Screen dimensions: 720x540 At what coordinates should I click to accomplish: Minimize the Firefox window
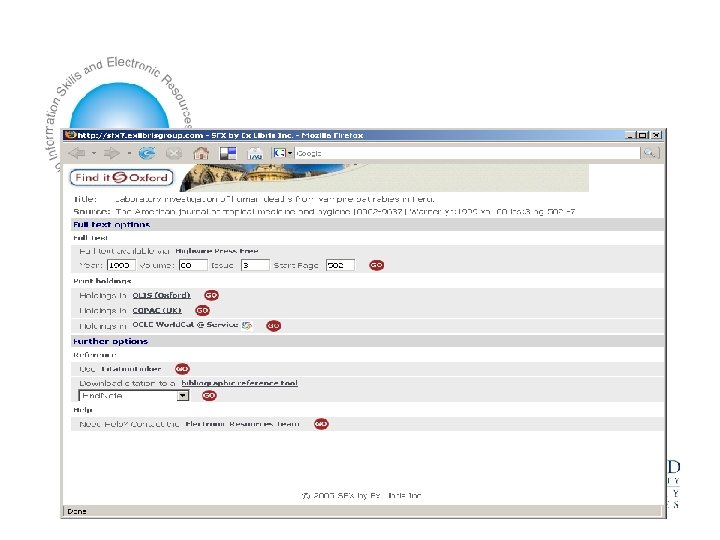(x=630, y=135)
